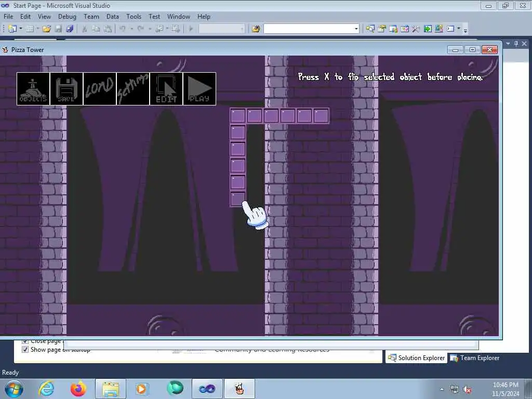Expand the Other Windows dropdown in toolbar
Image resolution: width=532 pixels, height=399 pixels.
459,29
